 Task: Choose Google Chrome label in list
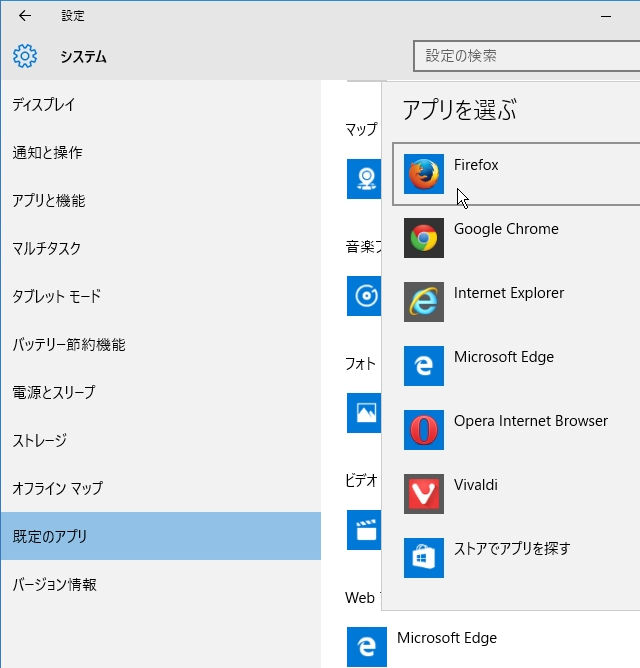tap(506, 229)
